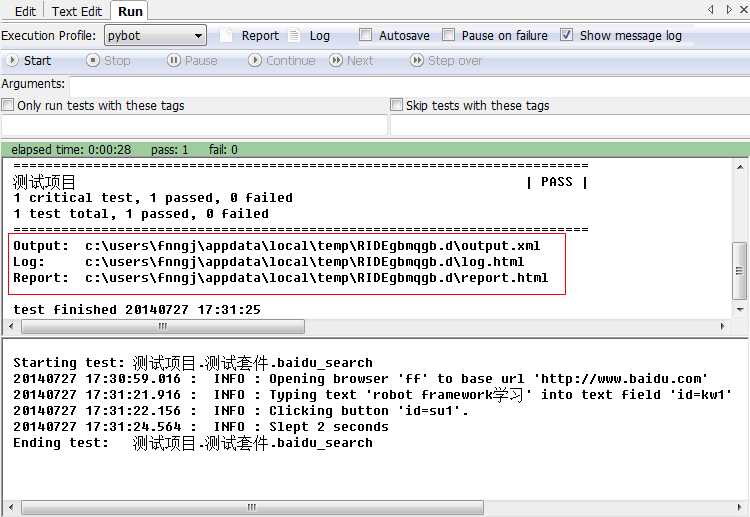Click the Pause icon
This screenshot has height=517, width=750.
[174, 61]
